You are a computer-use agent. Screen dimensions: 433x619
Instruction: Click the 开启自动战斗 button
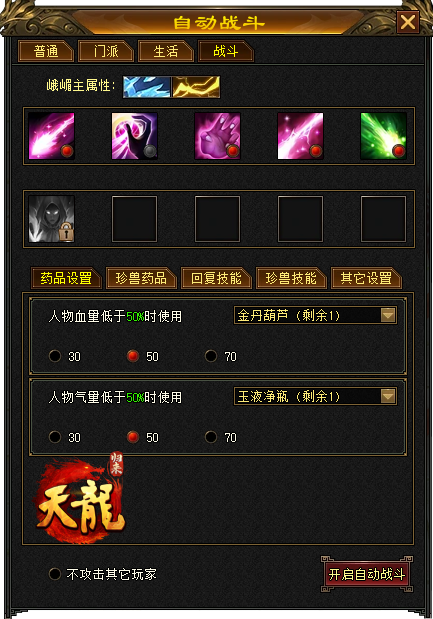367,574
